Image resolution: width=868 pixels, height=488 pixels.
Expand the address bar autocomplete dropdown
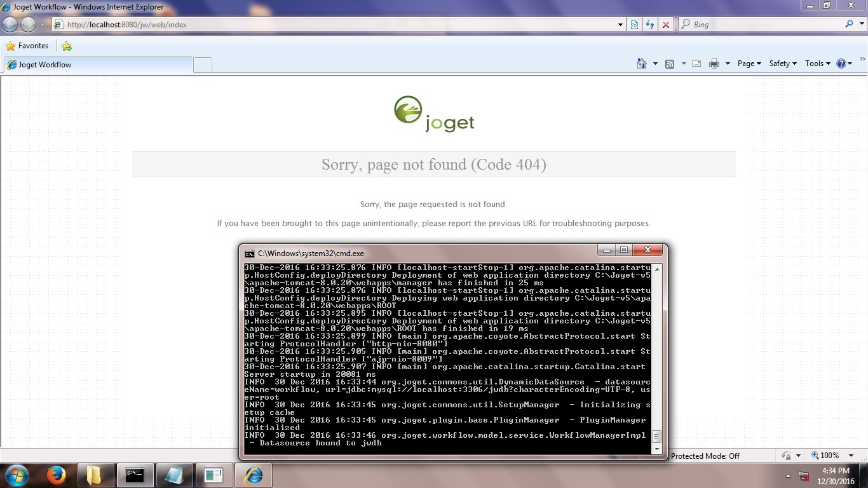(621, 25)
